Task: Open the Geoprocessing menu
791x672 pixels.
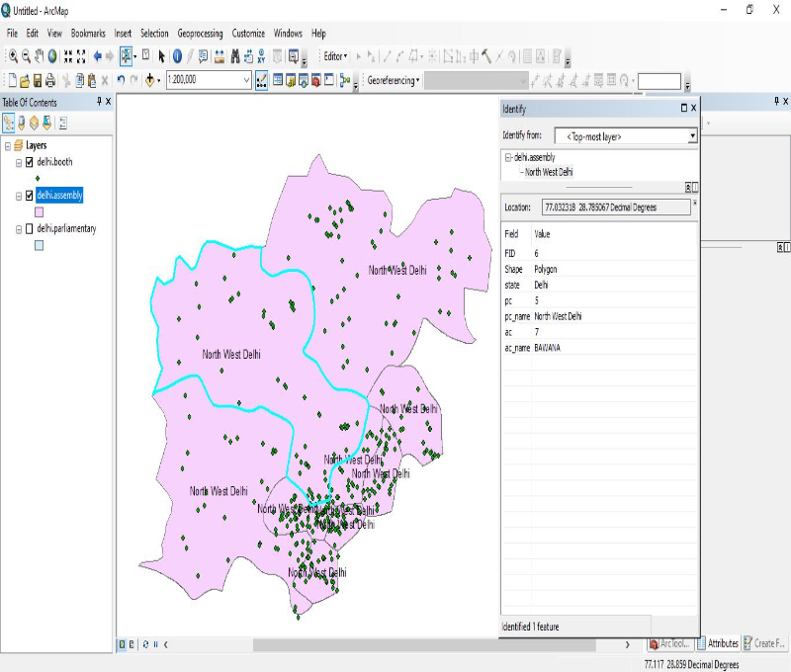Action: click(201, 33)
